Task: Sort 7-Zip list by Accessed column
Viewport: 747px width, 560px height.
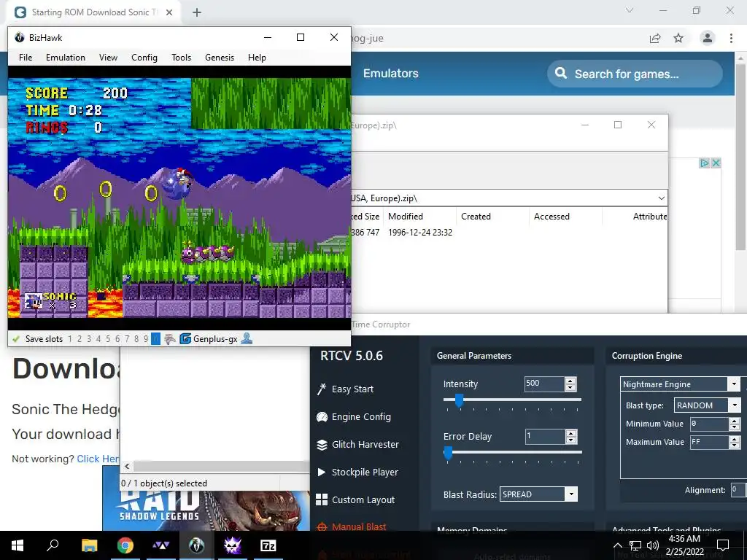Action: tap(565, 216)
